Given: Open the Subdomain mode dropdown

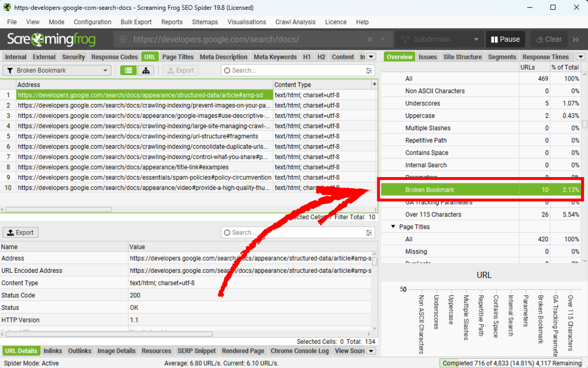Looking at the screenshot, I should pos(439,39).
